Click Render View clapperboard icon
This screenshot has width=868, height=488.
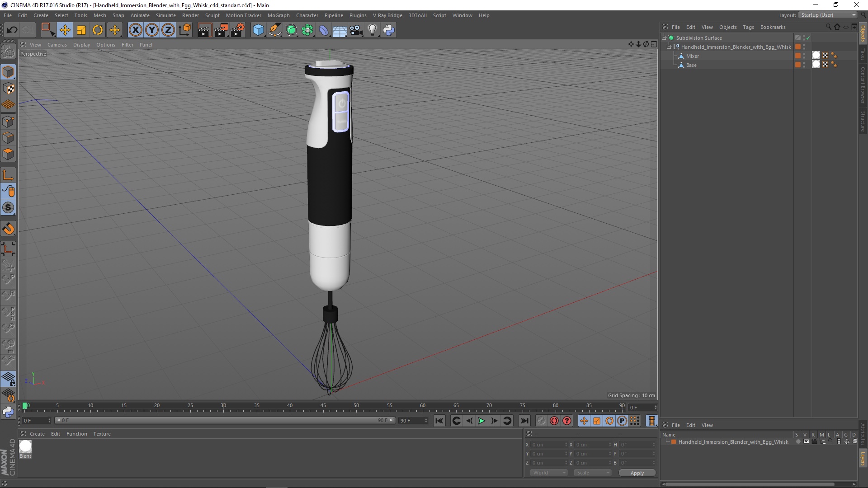[x=204, y=30]
